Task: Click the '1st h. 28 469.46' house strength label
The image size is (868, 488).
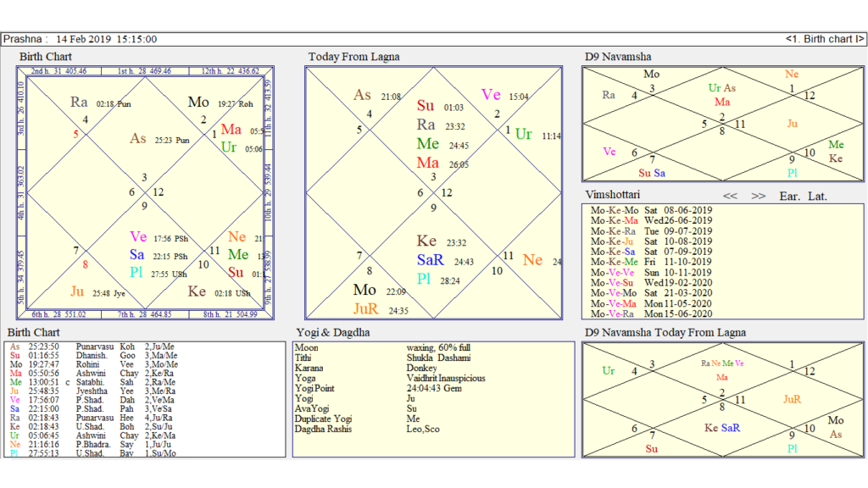Action: pos(144,71)
